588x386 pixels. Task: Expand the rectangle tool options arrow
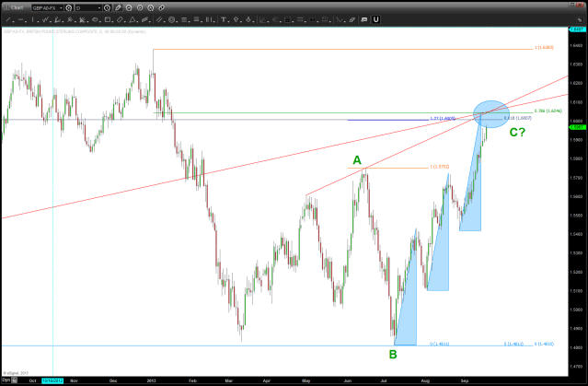[113, 21]
